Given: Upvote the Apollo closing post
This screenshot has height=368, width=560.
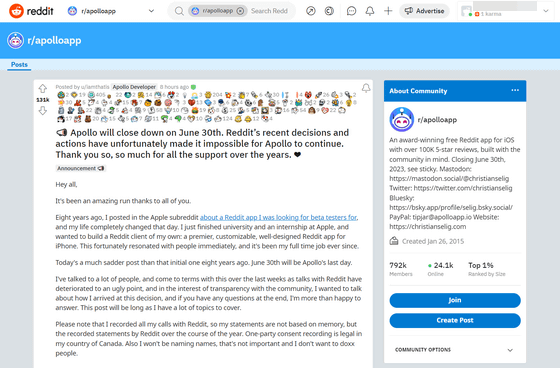Looking at the screenshot, I should [42, 89].
